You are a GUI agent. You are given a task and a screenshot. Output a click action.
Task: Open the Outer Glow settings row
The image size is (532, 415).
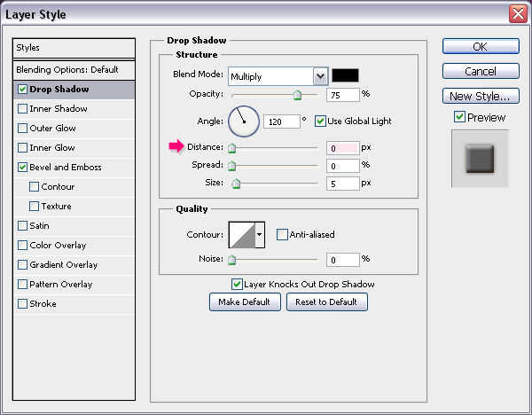tap(74, 129)
